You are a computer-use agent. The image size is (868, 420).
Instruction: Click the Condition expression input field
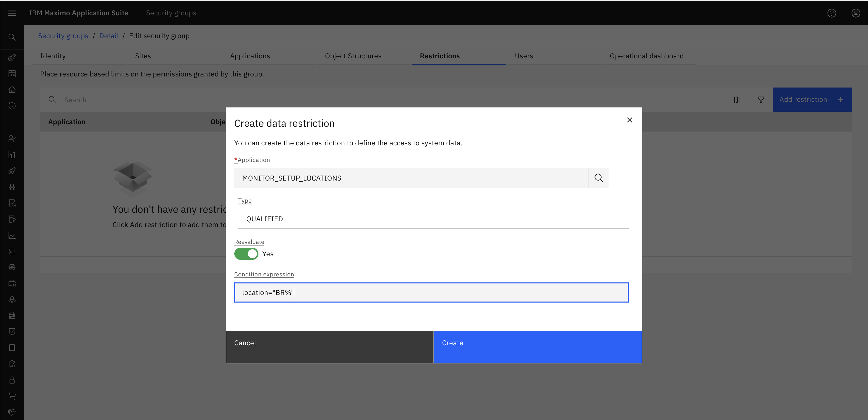pyautogui.click(x=431, y=292)
